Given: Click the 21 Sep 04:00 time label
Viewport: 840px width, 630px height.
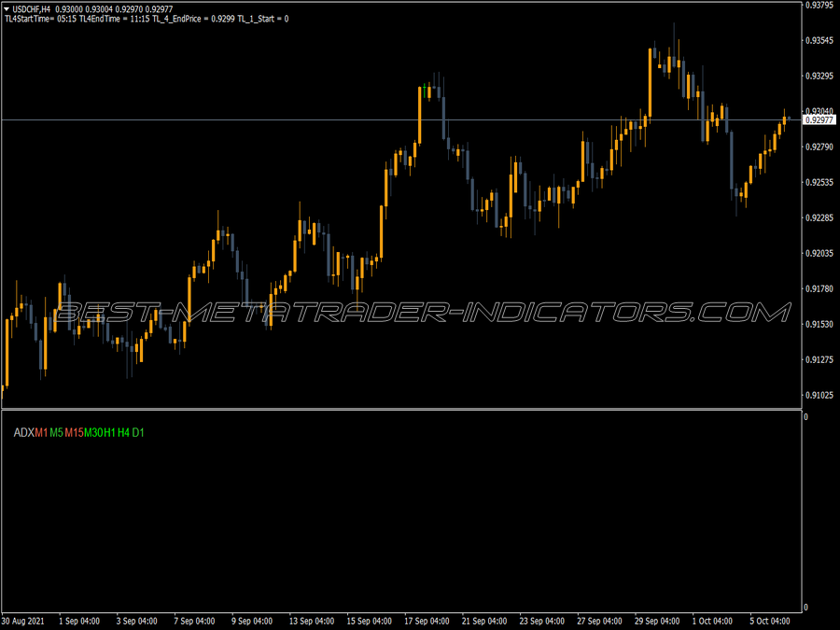Looking at the screenshot, I should (x=484, y=622).
